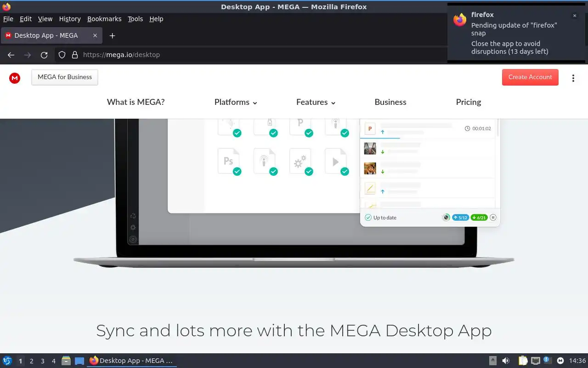Open the removable media eject tray icon
588x368 pixels.
click(492, 361)
